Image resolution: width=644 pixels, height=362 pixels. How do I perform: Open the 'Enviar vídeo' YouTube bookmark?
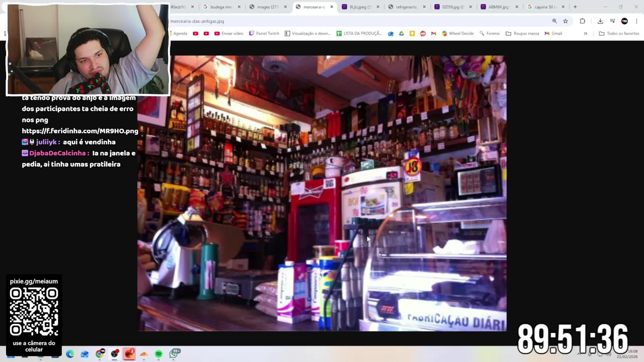[x=228, y=34]
